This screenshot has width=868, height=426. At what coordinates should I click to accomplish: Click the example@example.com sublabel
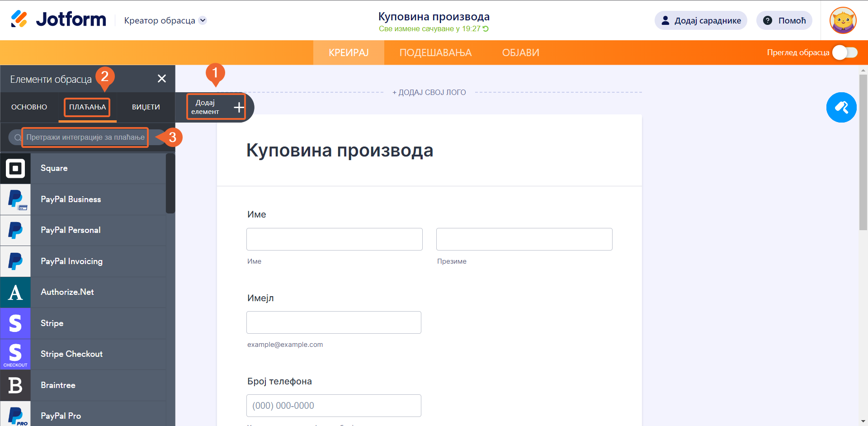tap(285, 345)
